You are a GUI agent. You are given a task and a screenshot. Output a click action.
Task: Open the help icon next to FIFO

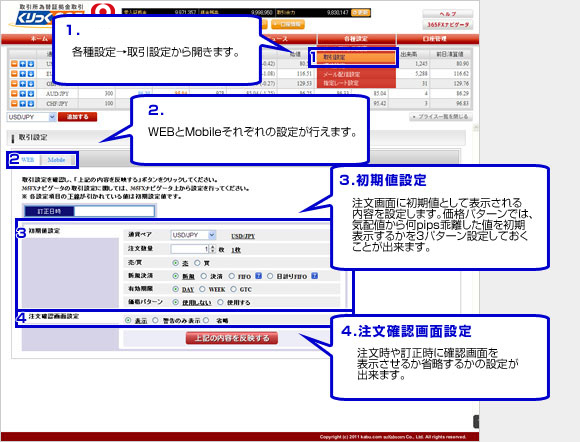[x=259, y=276]
